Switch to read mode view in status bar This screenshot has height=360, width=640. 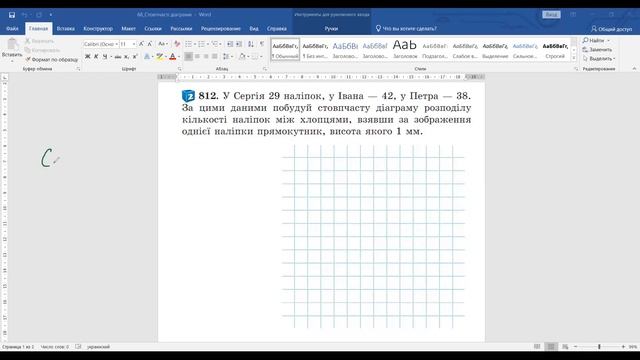click(537, 347)
